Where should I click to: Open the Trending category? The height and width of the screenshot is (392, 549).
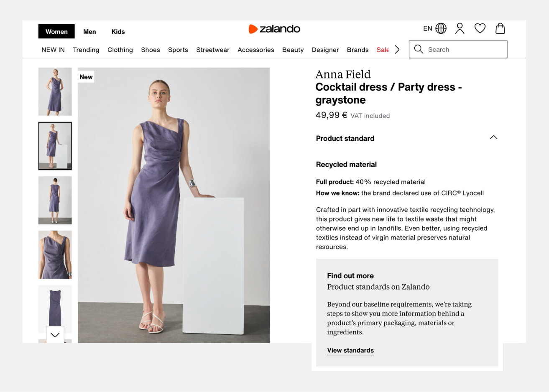86,50
